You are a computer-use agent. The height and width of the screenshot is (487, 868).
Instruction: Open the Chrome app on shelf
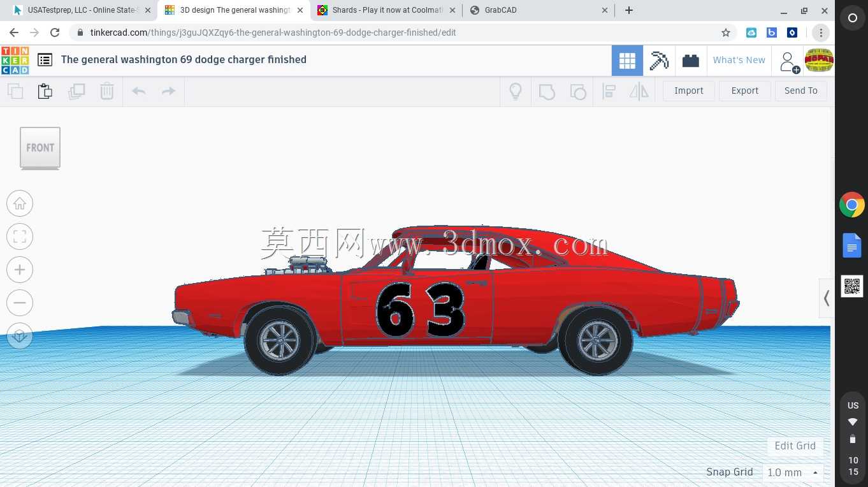point(852,205)
